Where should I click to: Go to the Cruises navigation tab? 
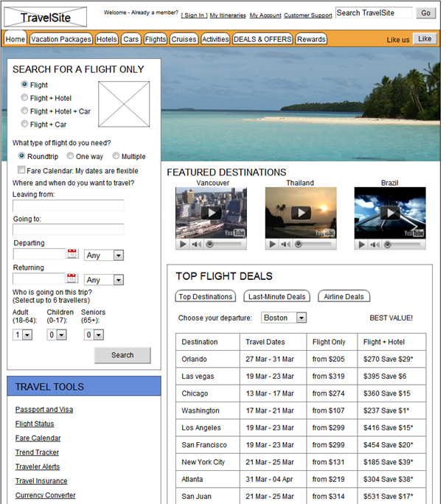point(184,39)
